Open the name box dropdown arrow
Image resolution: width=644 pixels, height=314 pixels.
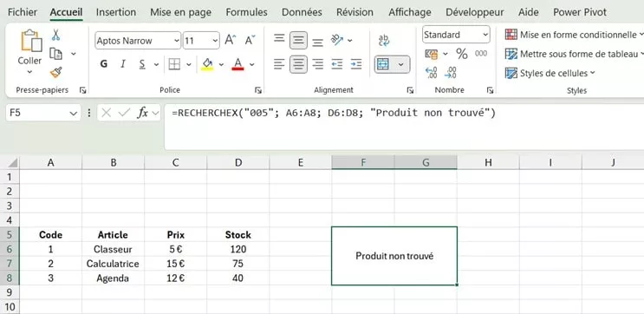pyautogui.click(x=74, y=113)
